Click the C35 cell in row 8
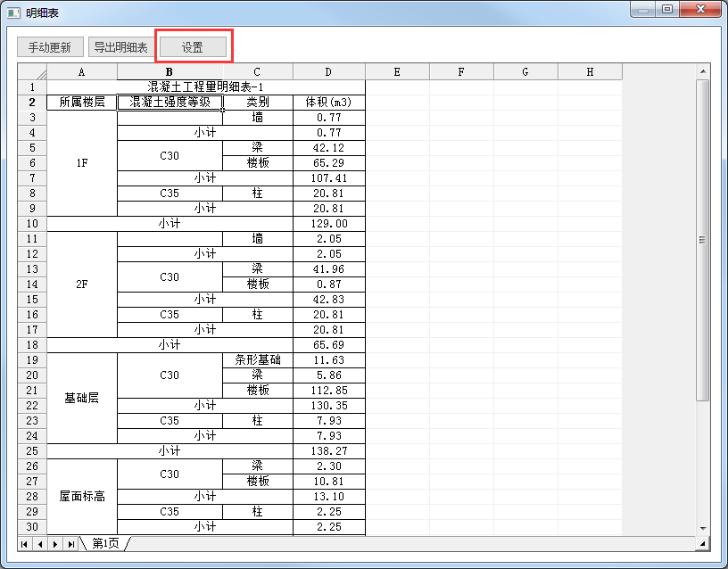This screenshot has height=569, width=728. click(170, 194)
